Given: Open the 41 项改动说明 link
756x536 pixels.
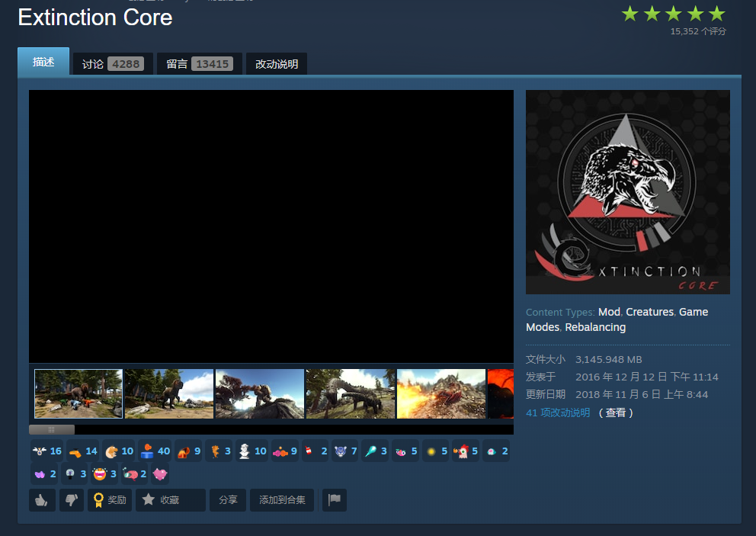Looking at the screenshot, I should 558,412.
